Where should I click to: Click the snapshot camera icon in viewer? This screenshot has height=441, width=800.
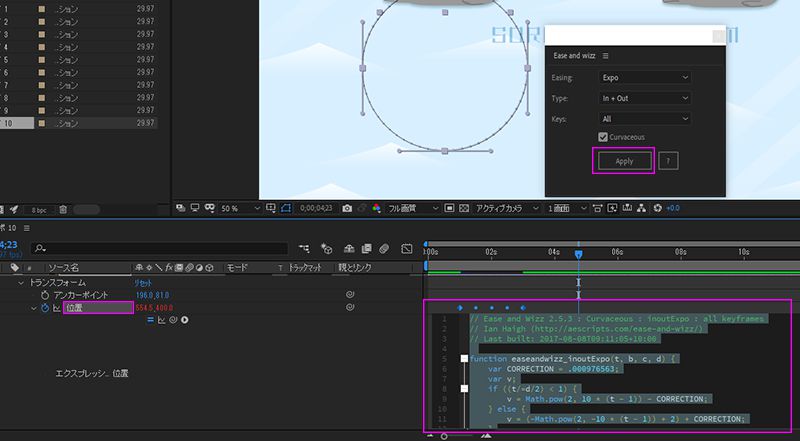347,208
